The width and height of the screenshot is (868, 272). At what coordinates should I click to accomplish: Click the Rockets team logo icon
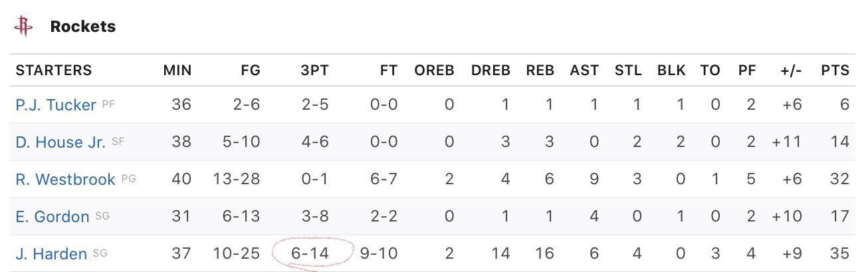tap(24, 27)
